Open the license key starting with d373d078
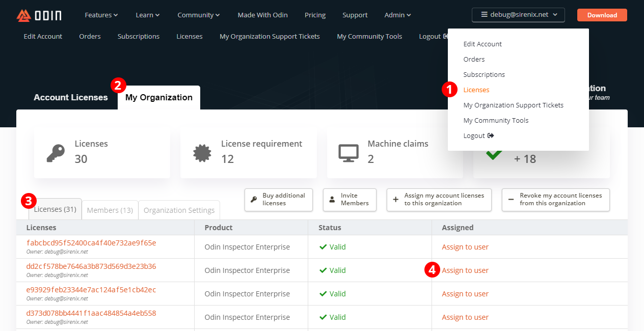644x331 pixels. (91, 313)
